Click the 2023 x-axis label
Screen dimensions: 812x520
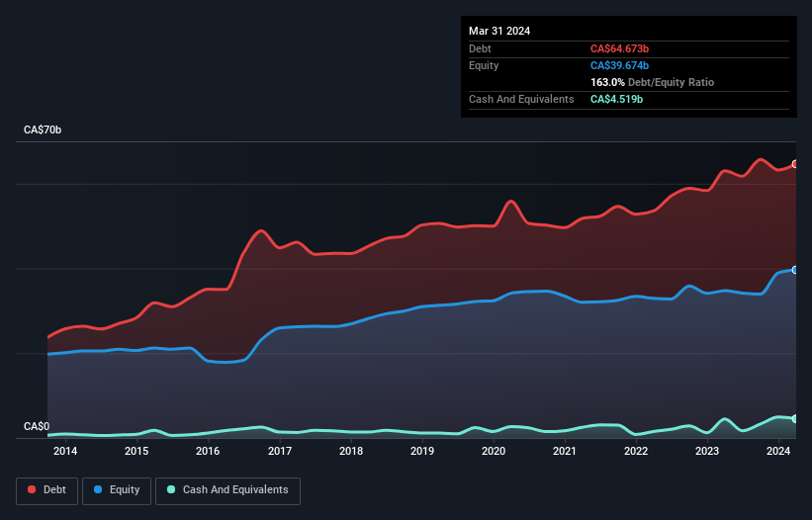(707, 451)
